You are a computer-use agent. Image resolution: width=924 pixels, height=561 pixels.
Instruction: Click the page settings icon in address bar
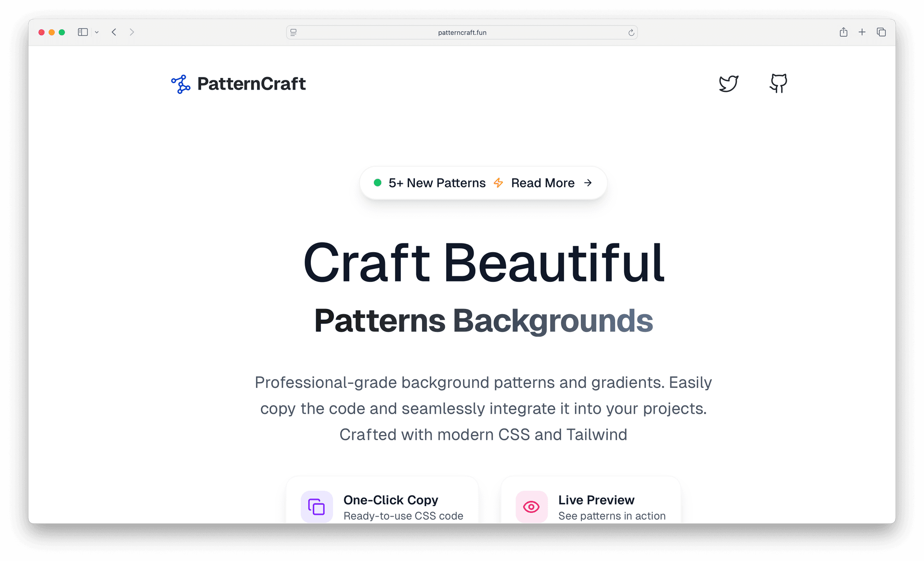294,33
